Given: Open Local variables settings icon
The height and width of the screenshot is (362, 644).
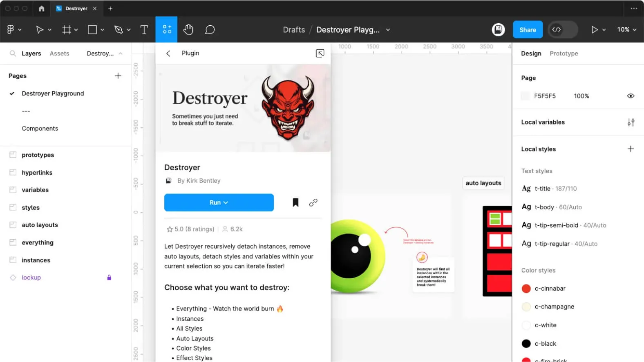Looking at the screenshot, I should [x=631, y=122].
